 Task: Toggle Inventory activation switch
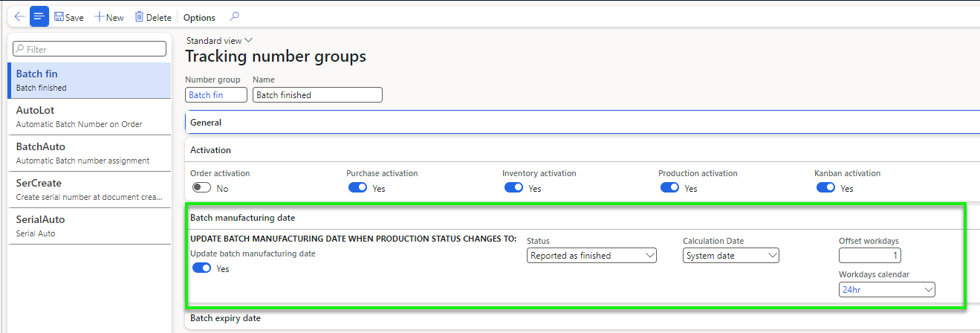[x=513, y=188]
